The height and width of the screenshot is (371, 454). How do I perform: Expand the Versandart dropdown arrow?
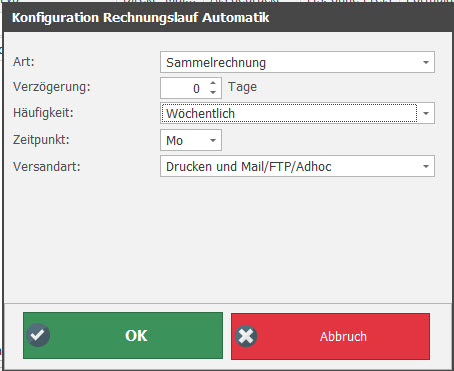pyautogui.click(x=426, y=166)
